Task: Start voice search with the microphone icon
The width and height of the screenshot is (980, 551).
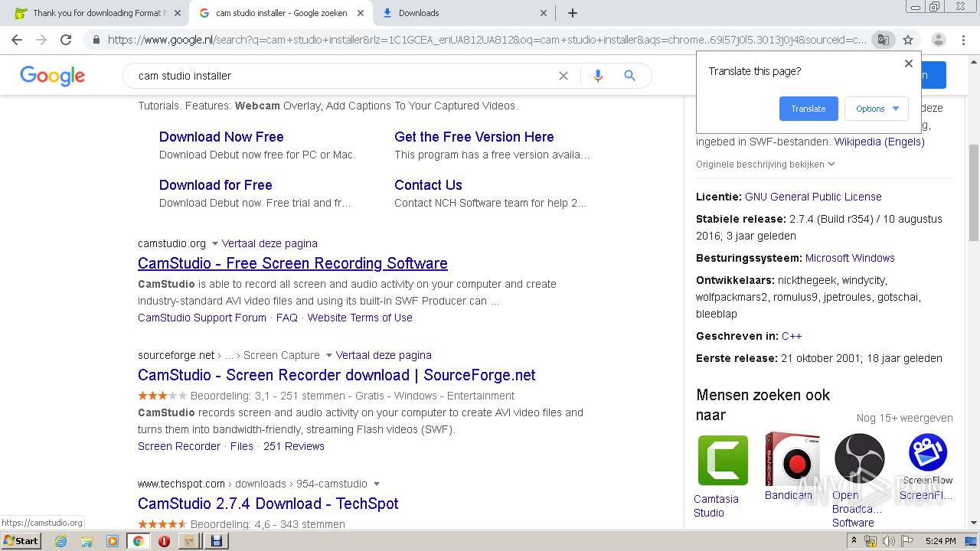Action: [x=598, y=76]
